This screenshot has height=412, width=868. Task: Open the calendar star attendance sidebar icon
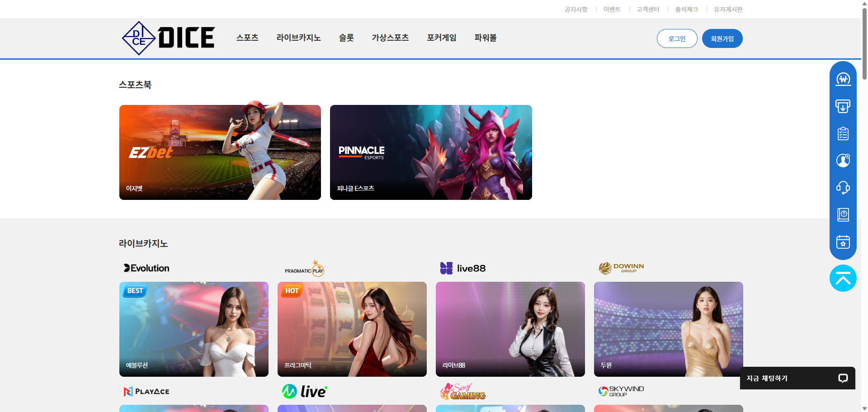pyautogui.click(x=843, y=242)
